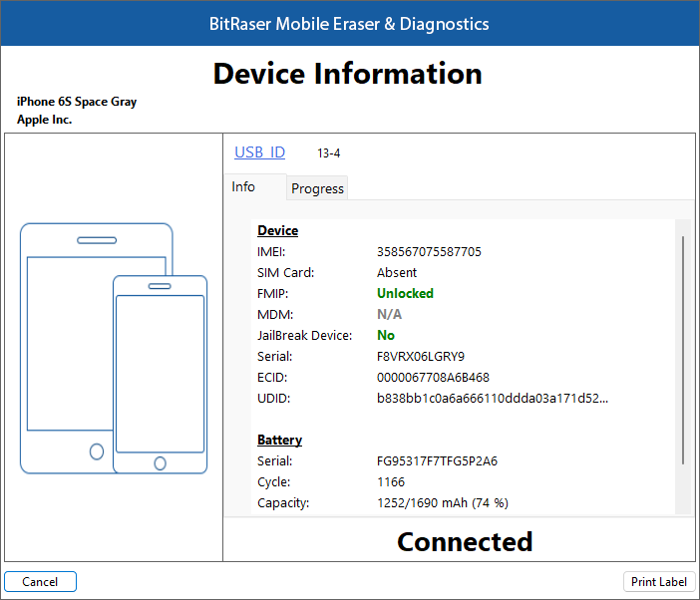700x600 pixels.
Task: Click the Print Label button
Action: point(658,581)
